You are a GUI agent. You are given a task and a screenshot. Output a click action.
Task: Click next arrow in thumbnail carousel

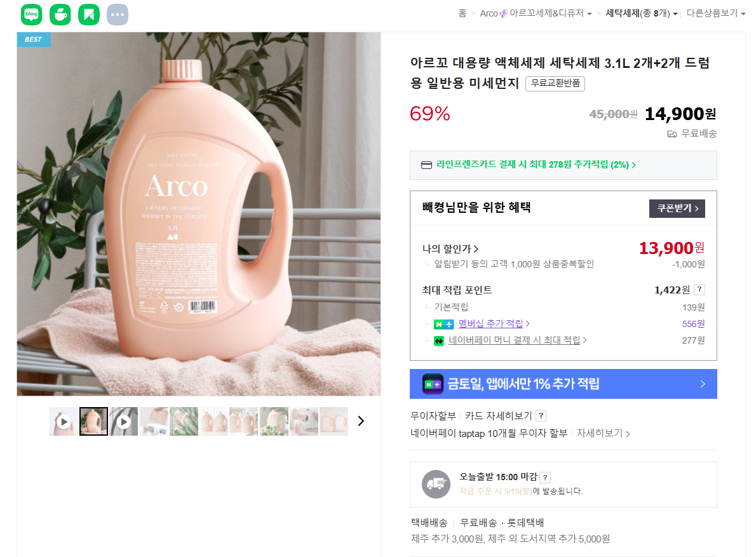361,421
